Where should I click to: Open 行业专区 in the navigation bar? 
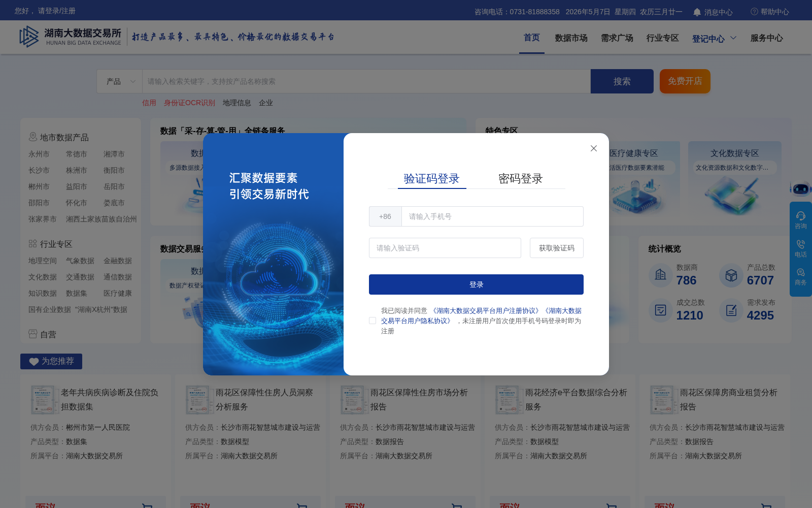click(x=662, y=38)
